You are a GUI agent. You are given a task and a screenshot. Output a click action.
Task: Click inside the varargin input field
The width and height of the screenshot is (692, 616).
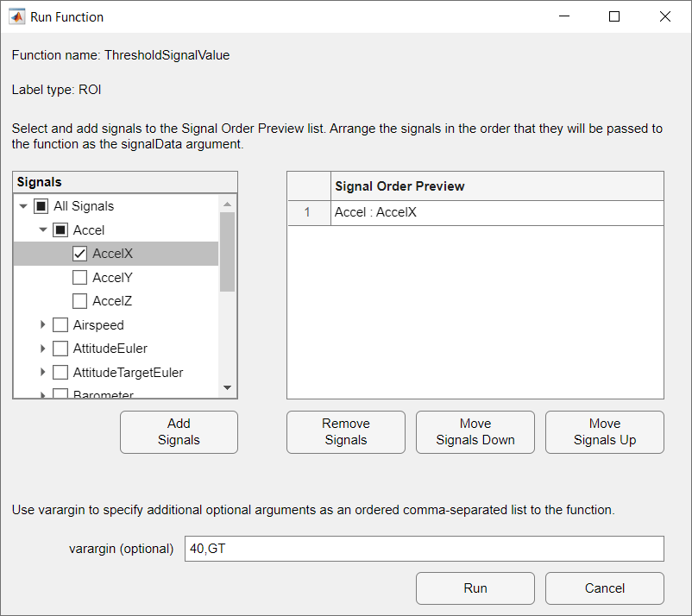click(x=423, y=549)
